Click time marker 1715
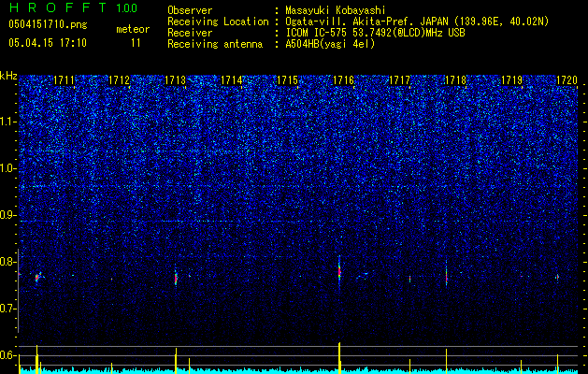588x374 pixels. coord(287,80)
